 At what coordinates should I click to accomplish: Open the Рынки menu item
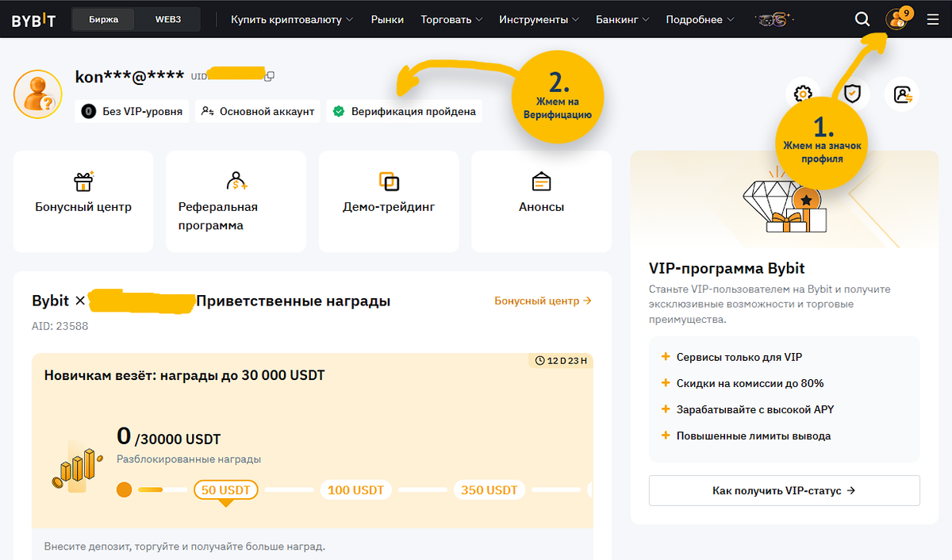point(387,18)
